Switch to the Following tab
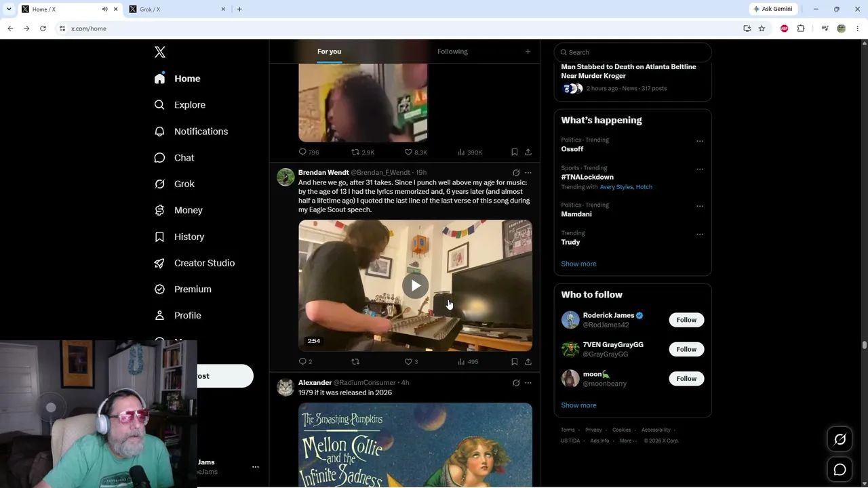The height and width of the screenshot is (488, 868). tap(452, 52)
